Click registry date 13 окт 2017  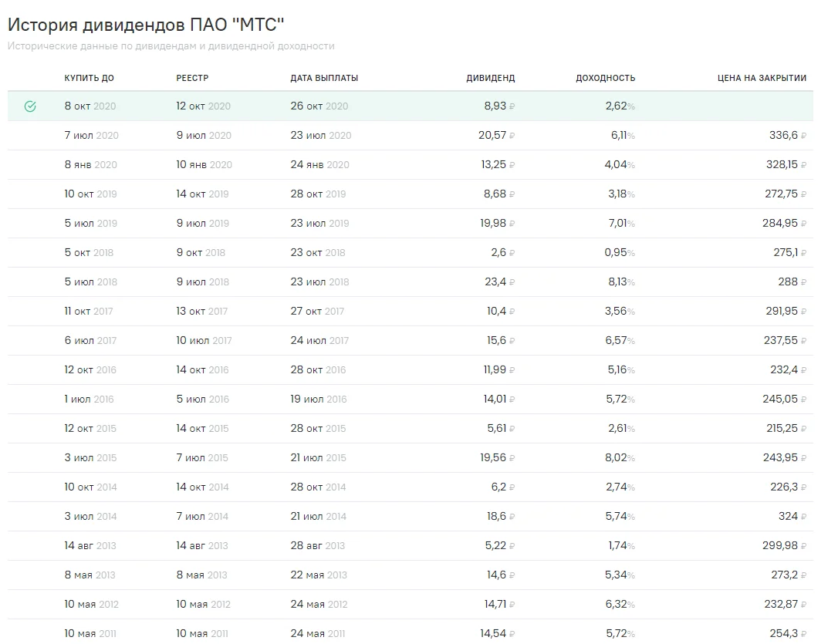[x=201, y=312]
